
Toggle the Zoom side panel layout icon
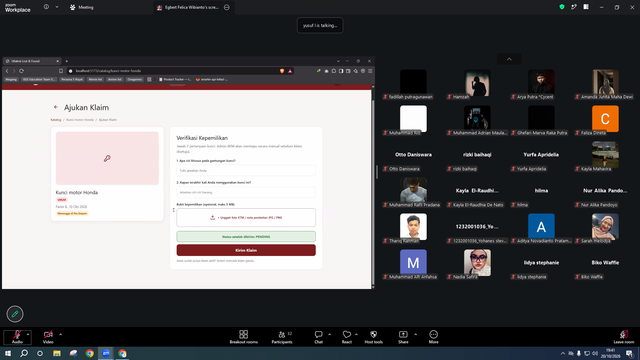click(x=586, y=7)
